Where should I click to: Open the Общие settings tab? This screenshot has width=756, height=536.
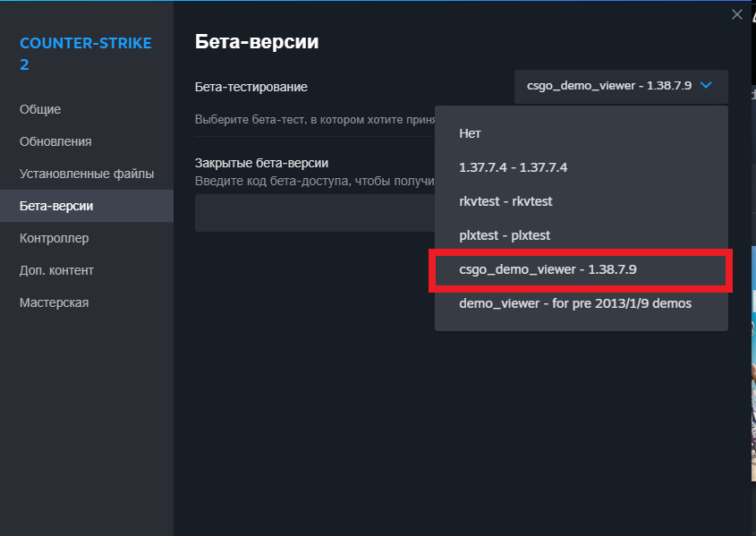click(87, 109)
